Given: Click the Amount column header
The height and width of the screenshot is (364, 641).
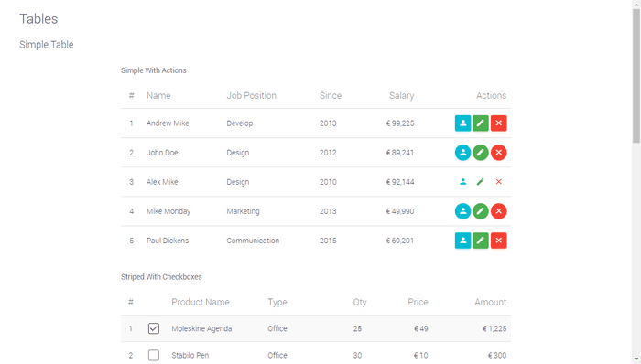Looking at the screenshot, I should [x=490, y=302].
